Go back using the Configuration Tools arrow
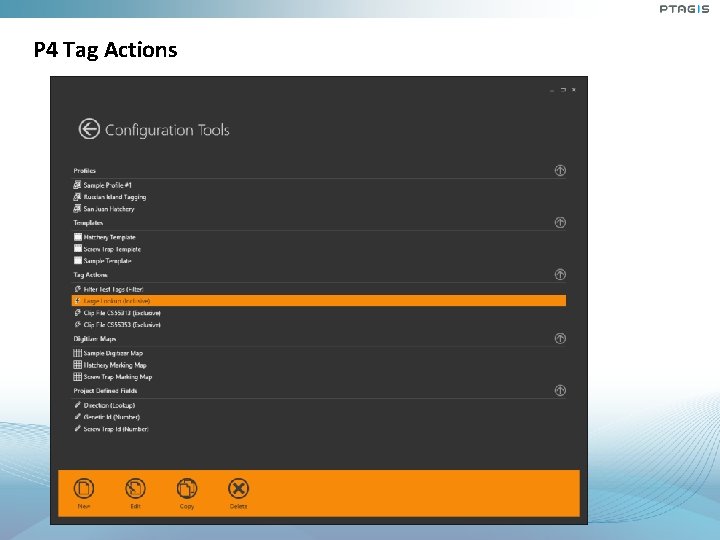Screen dimensions: 720x540 point(89,129)
